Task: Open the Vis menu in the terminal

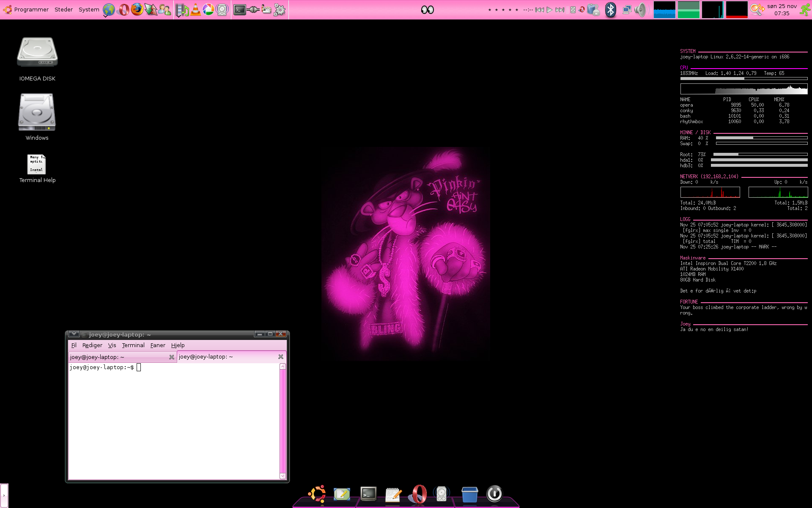Action: click(112, 345)
